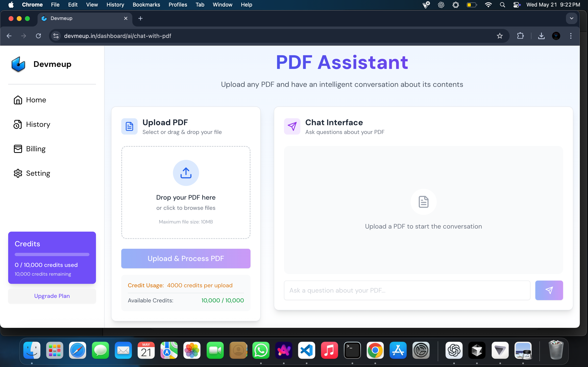Click the credits usage progress bar

[x=52, y=254]
